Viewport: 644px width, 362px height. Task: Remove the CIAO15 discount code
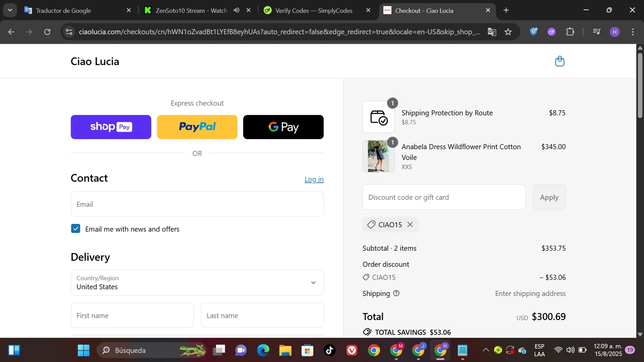click(x=410, y=224)
